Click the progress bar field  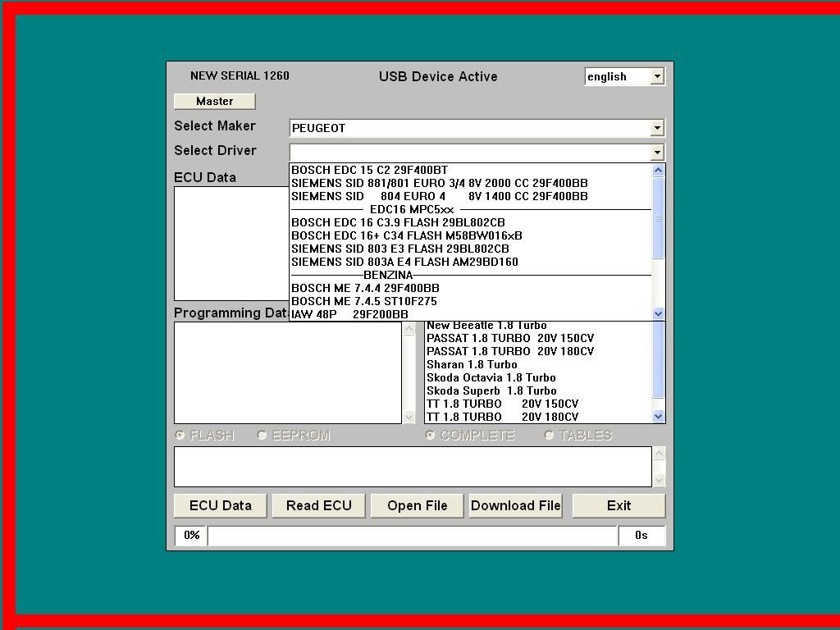(x=413, y=535)
